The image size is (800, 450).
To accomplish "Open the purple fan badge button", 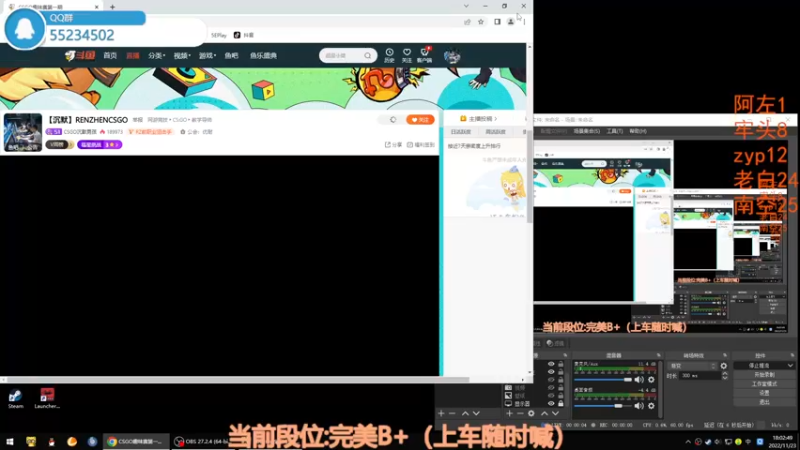I will click(99, 145).
